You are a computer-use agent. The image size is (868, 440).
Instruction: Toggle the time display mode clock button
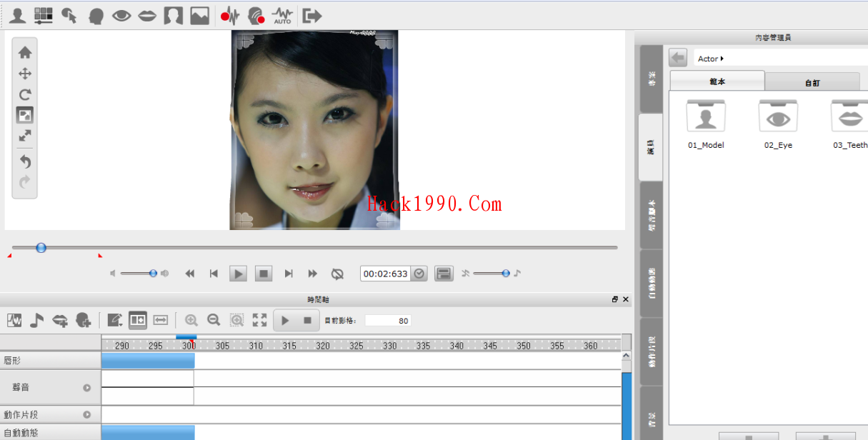pos(419,274)
